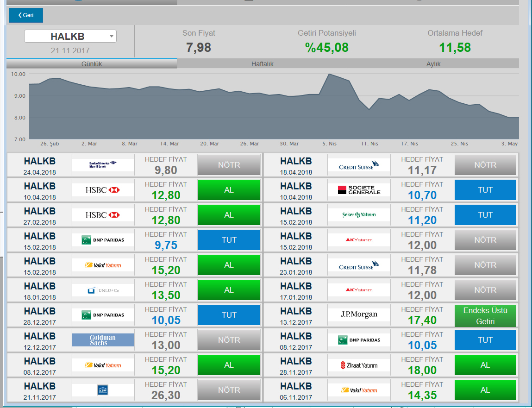Image resolution: width=532 pixels, height=408 pixels.
Task: Select BNP Paribas logo in 15.02.2018 row
Action: point(103,240)
